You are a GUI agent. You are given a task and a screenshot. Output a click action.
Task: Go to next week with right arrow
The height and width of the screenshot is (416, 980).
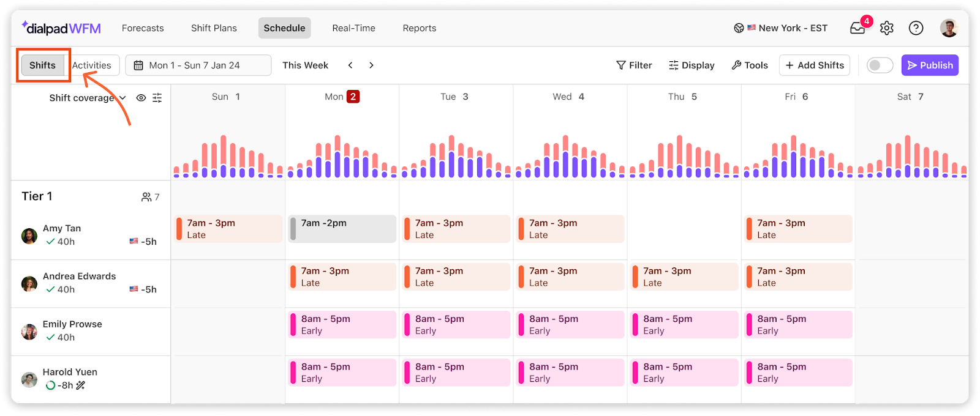(x=371, y=65)
